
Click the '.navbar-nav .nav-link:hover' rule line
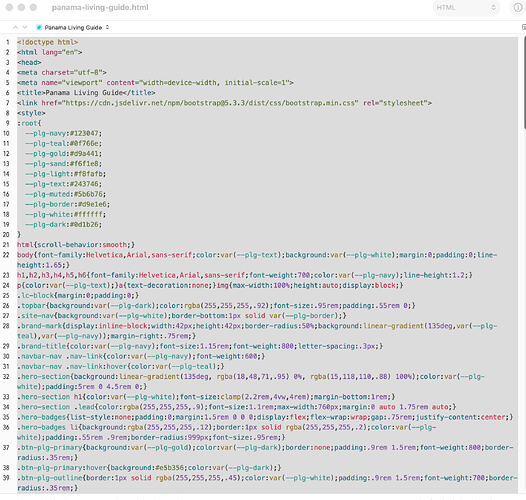click(x=121, y=366)
